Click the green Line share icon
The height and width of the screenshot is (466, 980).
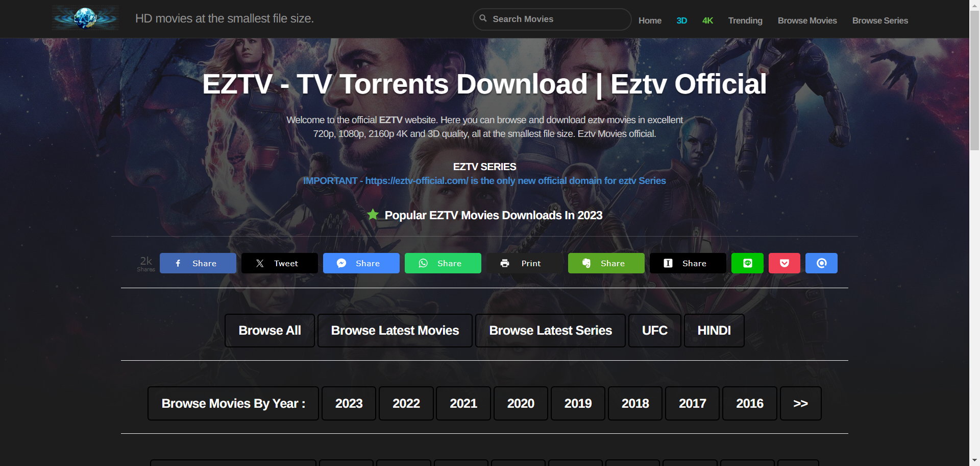pyautogui.click(x=747, y=263)
